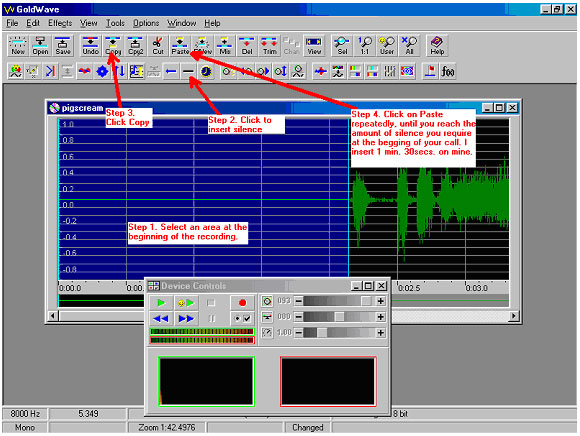This screenshot has width=580, height=436.
Task: Click the "8000 Hz" status bar entry
Action: (25, 414)
